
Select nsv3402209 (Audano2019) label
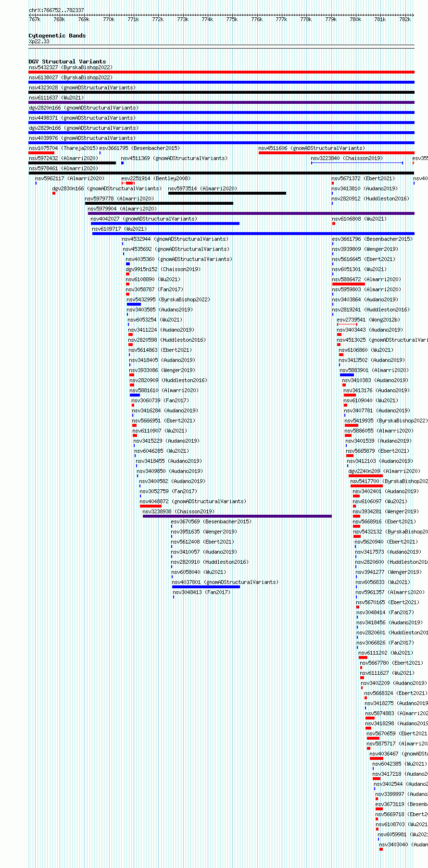tap(393, 683)
